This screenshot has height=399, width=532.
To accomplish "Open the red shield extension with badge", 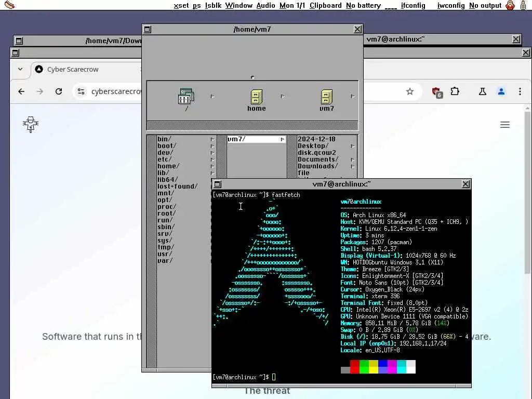I will point(437,92).
